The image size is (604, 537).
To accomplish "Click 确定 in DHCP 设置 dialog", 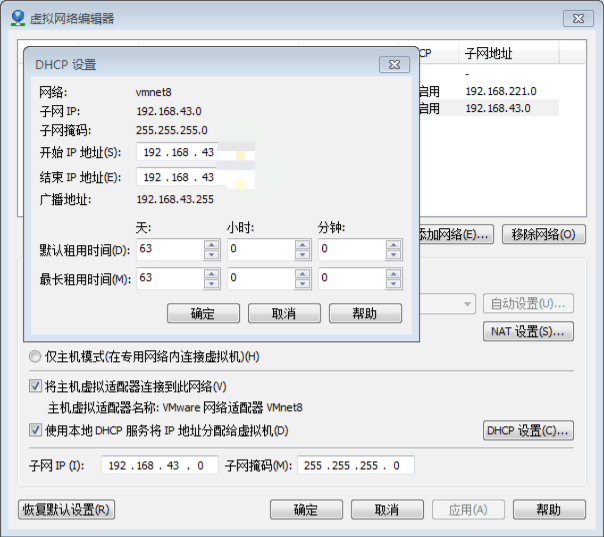I will point(203,313).
